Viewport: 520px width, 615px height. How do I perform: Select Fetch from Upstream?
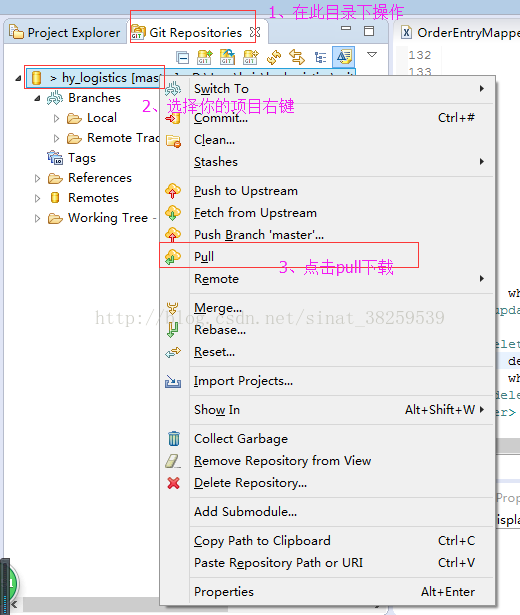(327, 213)
